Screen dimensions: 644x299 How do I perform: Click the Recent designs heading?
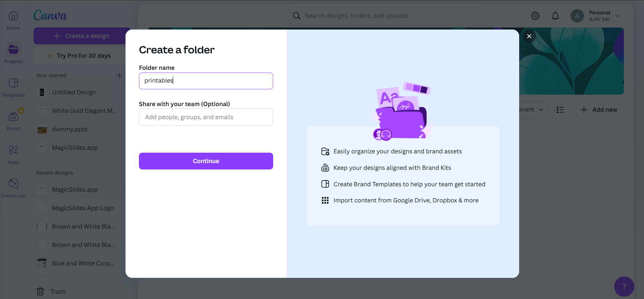(55, 173)
